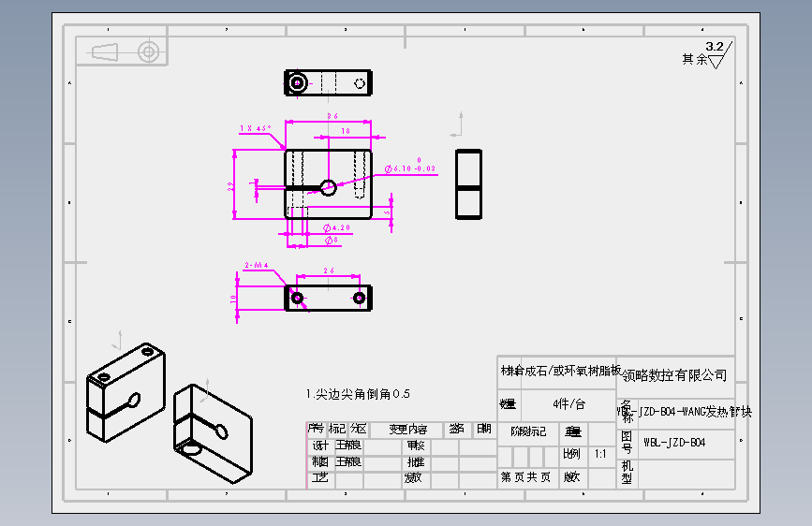Click the '名称' label cell
Image resolution: width=812 pixels, height=526 pixels.
(x=626, y=412)
